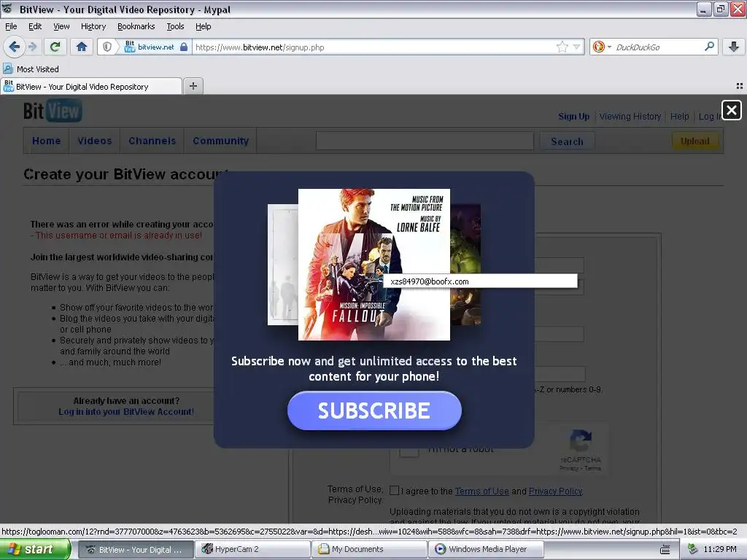Click the Mission Impossible Fallout album cover
The height and width of the screenshot is (560, 747).
point(374,264)
